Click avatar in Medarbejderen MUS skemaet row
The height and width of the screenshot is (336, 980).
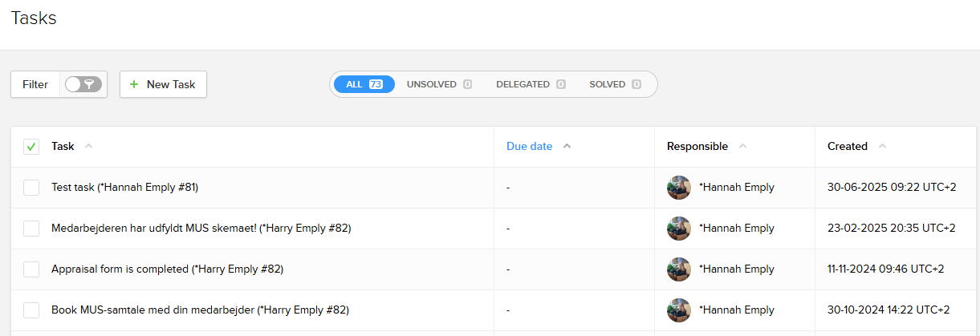678,229
